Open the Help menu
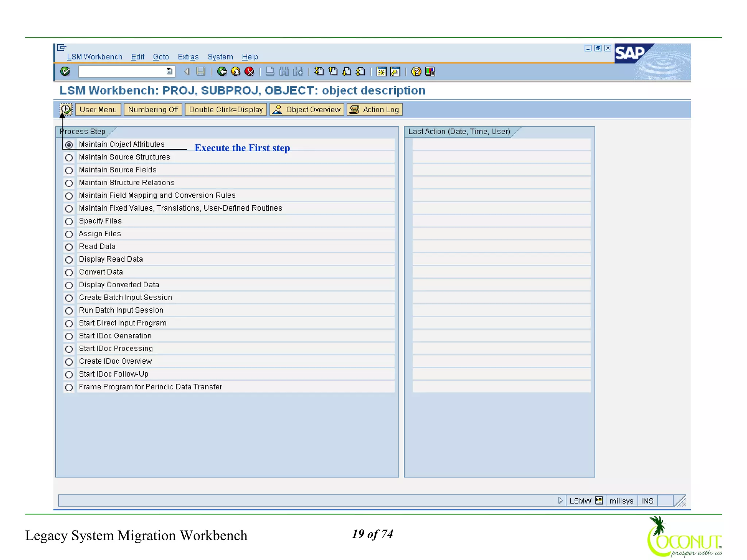 (x=250, y=57)
